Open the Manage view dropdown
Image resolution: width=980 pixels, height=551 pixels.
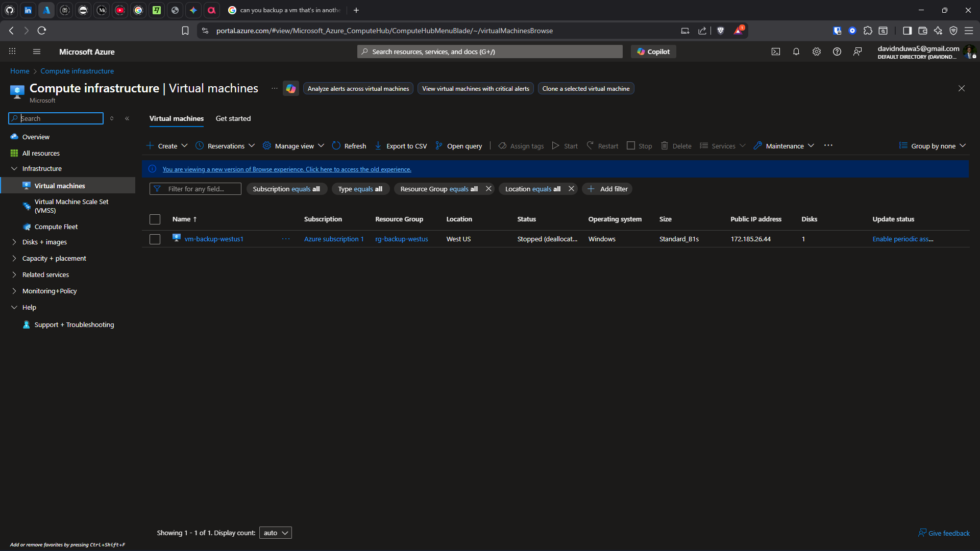coord(293,146)
